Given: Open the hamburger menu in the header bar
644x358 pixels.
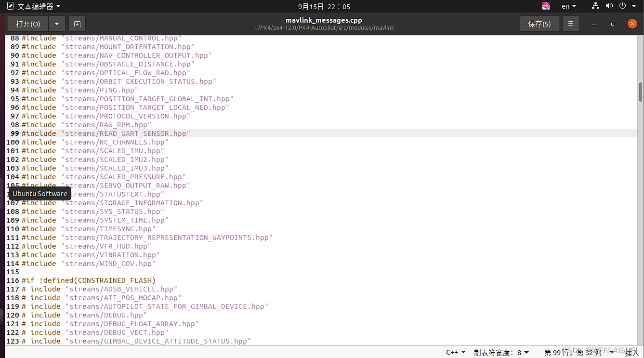Looking at the screenshot, I should point(571,24).
